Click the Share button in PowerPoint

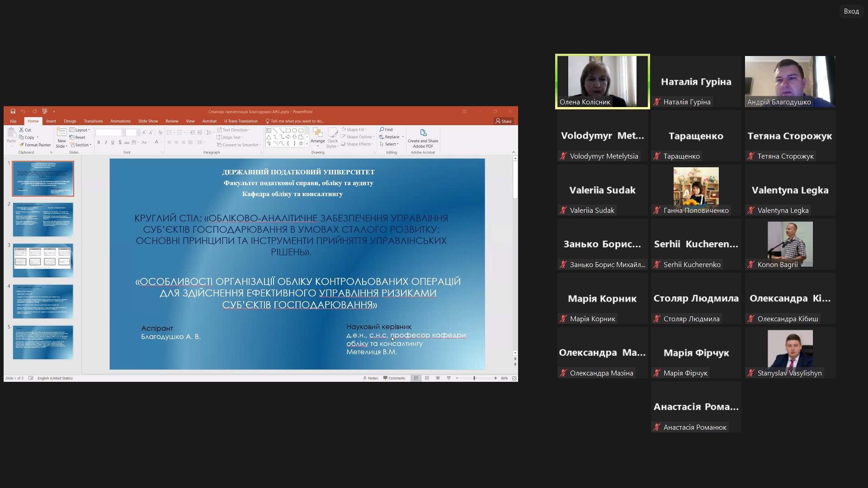[x=504, y=121]
